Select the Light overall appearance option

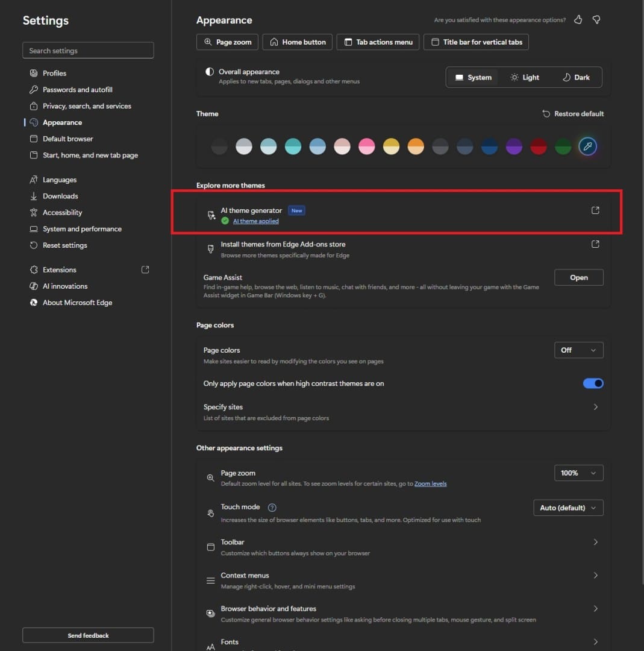[x=525, y=77]
